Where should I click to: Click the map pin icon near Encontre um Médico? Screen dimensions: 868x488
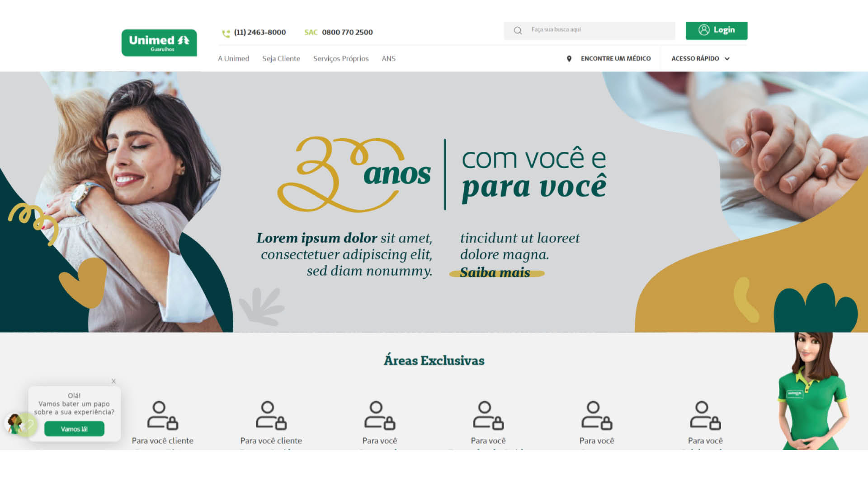[569, 59]
